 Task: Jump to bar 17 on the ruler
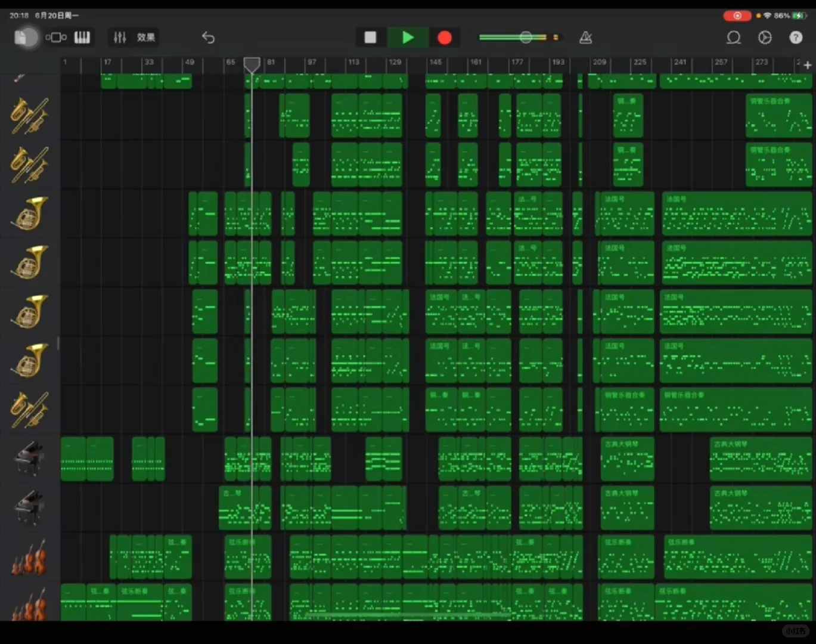coord(107,62)
